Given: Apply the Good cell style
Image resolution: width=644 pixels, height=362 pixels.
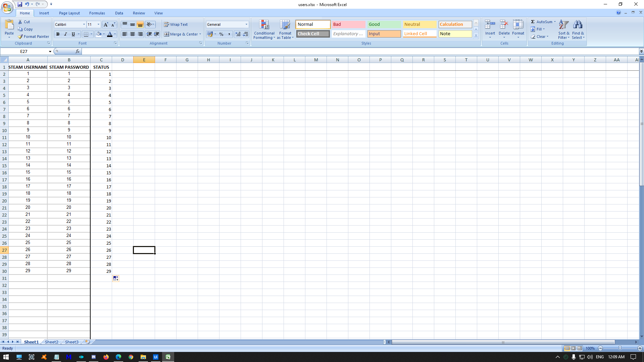Looking at the screenshot, I should [384, 24].
